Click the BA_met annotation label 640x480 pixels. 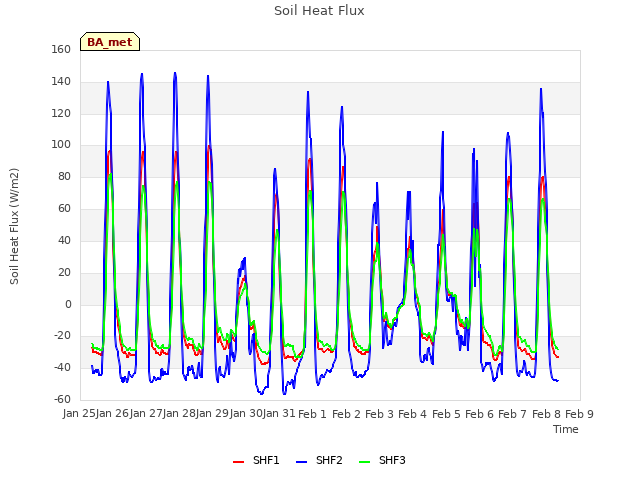click(110, 42)
